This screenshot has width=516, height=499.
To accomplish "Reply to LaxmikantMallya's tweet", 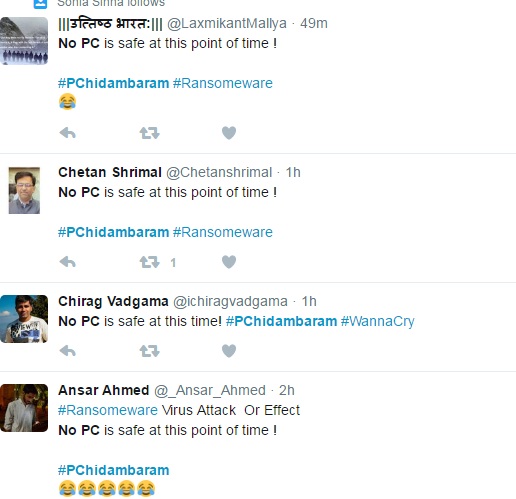I will [x=68, y=133].
